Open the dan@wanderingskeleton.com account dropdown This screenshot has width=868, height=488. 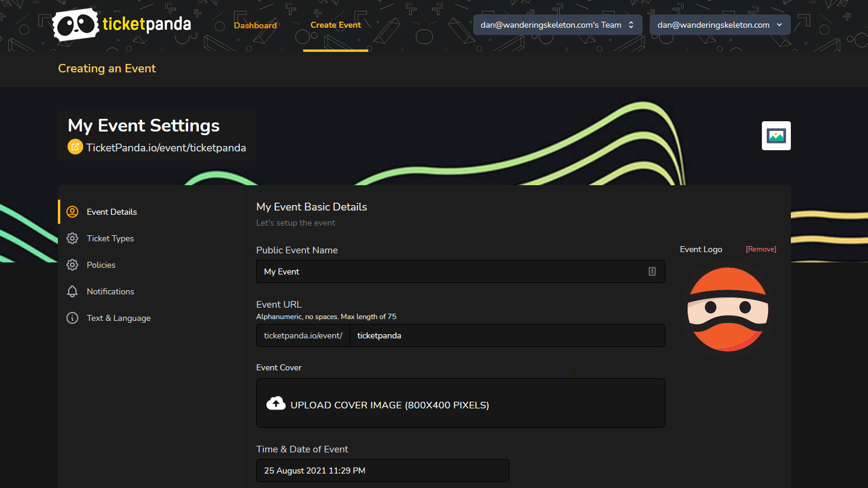click(720, 25)
